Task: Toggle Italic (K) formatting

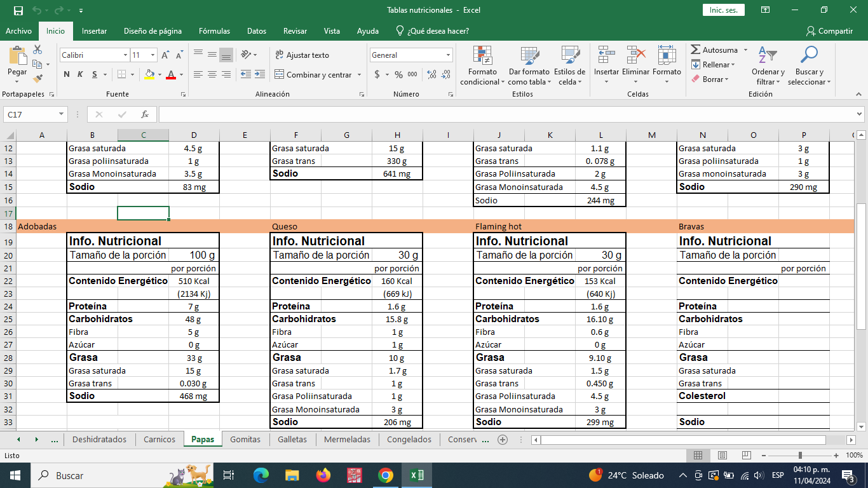Action: coord(80,74)
